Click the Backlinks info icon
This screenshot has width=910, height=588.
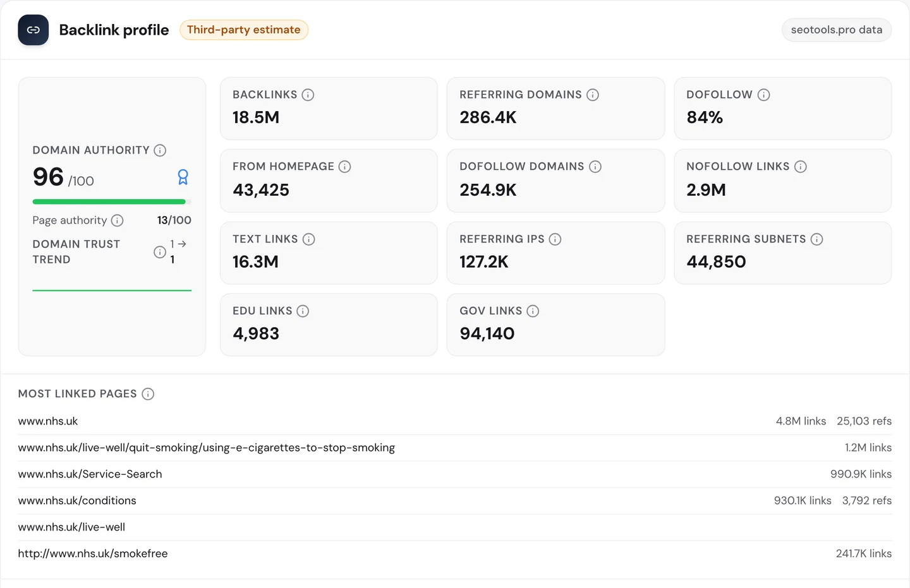point(308,95)
